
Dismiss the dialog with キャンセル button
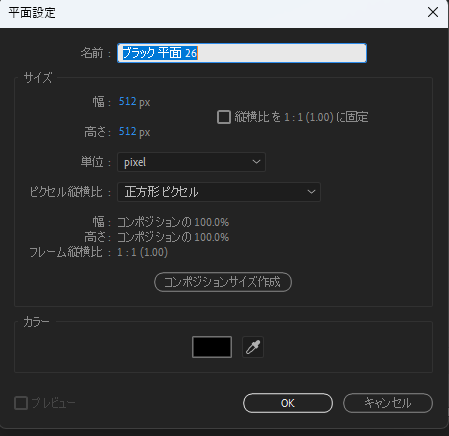tap(388, 403)
